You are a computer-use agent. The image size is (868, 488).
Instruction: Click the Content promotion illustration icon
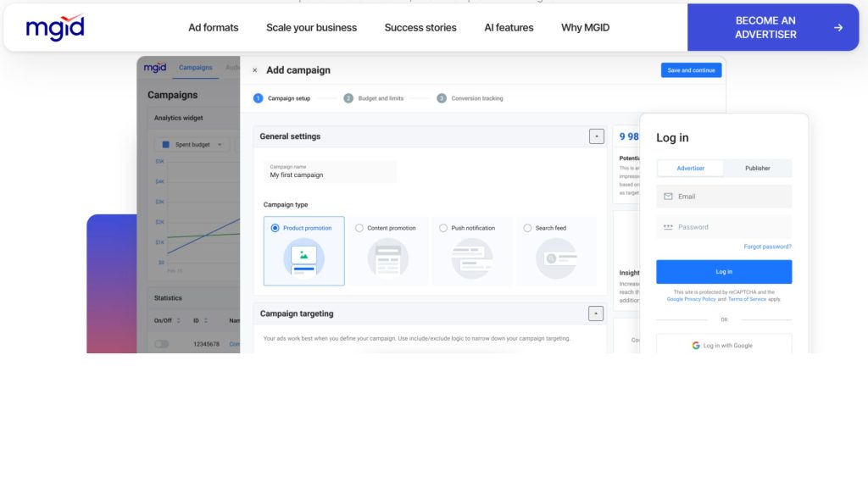[388, 258]
